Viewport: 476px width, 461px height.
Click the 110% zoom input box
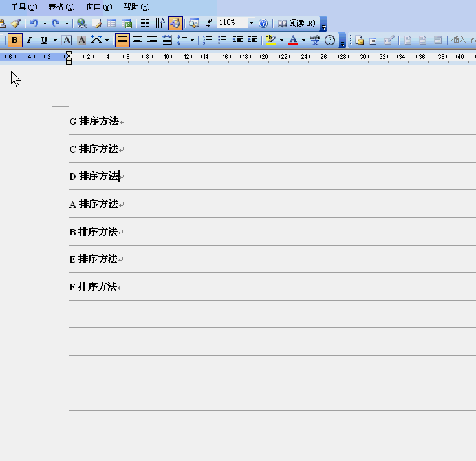(x=232, y=23)
